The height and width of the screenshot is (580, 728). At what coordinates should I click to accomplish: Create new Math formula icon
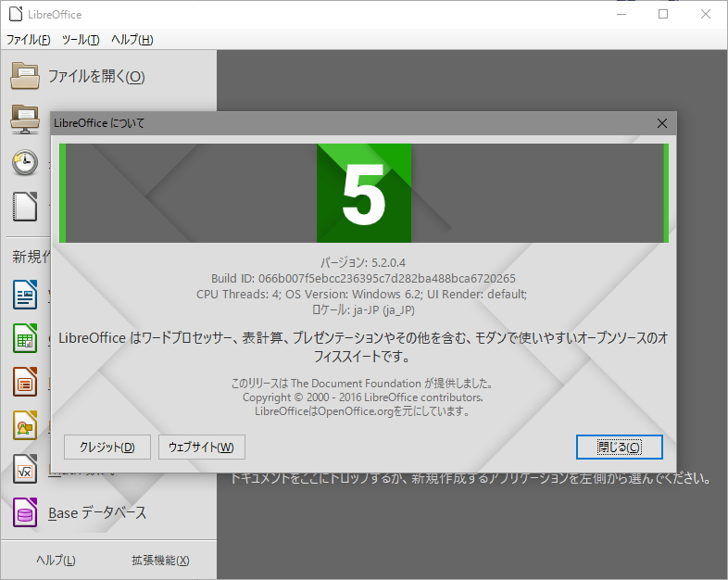(25, 469)
